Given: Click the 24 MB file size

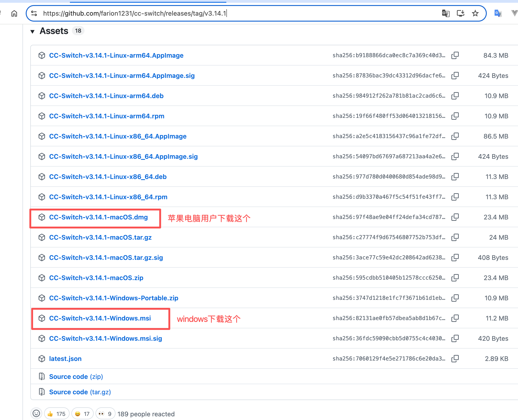Looking at the screenshot, I should pos(498,237).
